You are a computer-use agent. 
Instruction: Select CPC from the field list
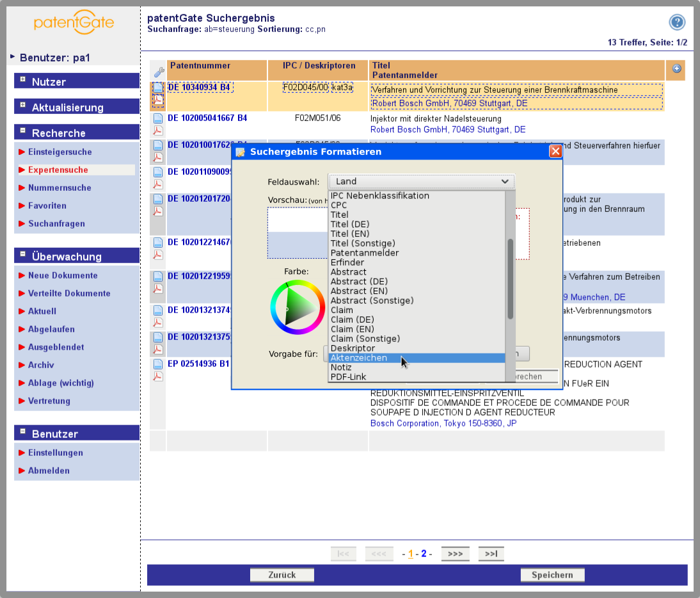tap(417, 205)
